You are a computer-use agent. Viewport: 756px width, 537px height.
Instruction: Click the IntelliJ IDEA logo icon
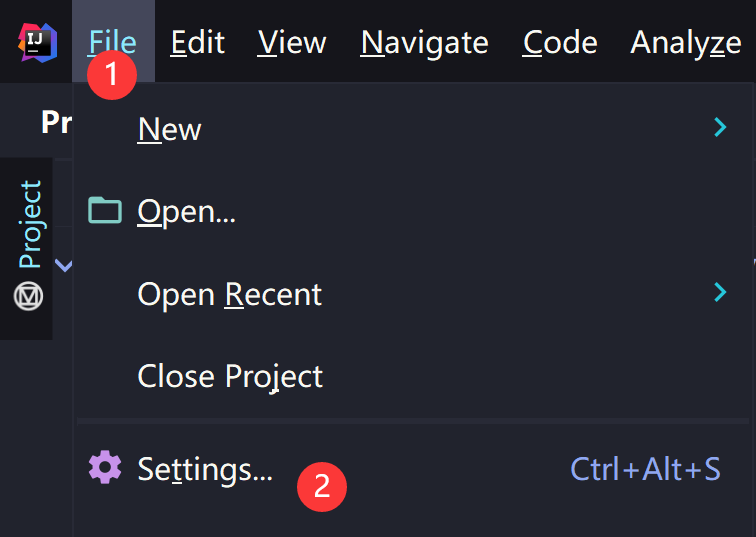38,43
